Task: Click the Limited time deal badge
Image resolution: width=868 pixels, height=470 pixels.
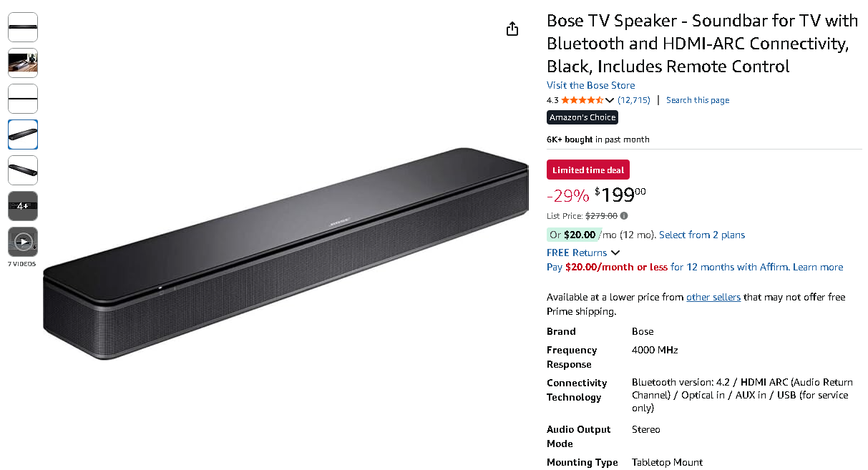Action: (x=588, y=170)
